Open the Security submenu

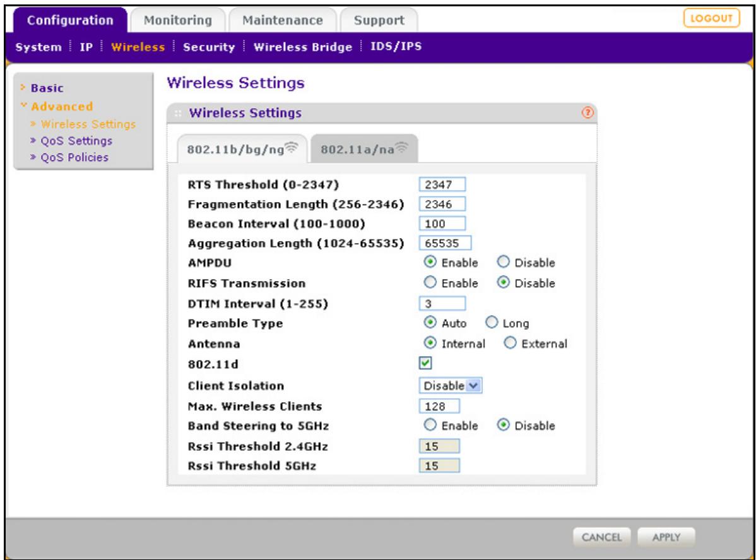pos(209,47)
